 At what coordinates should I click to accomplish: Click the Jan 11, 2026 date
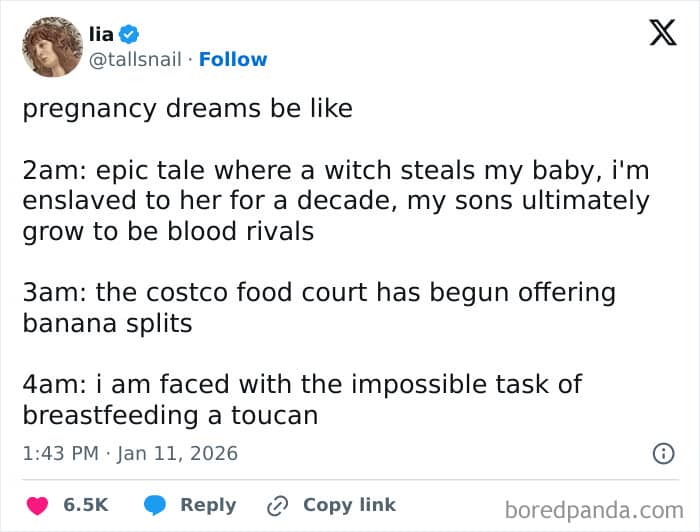(177, 453)
